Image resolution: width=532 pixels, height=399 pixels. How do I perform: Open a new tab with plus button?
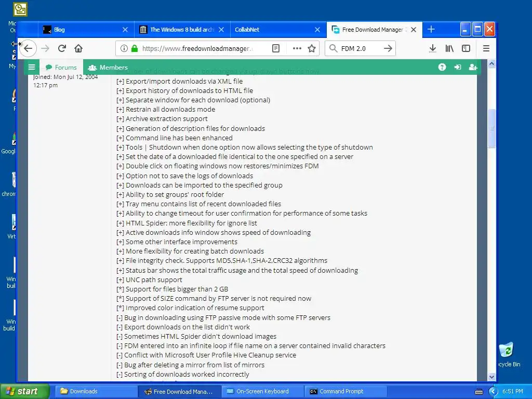431,30
